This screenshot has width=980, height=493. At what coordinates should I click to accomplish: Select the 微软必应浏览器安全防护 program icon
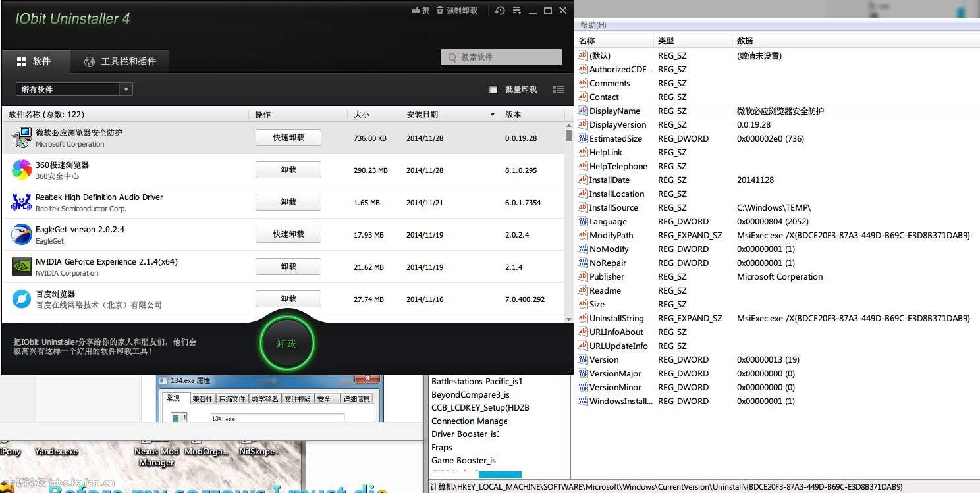22,138
